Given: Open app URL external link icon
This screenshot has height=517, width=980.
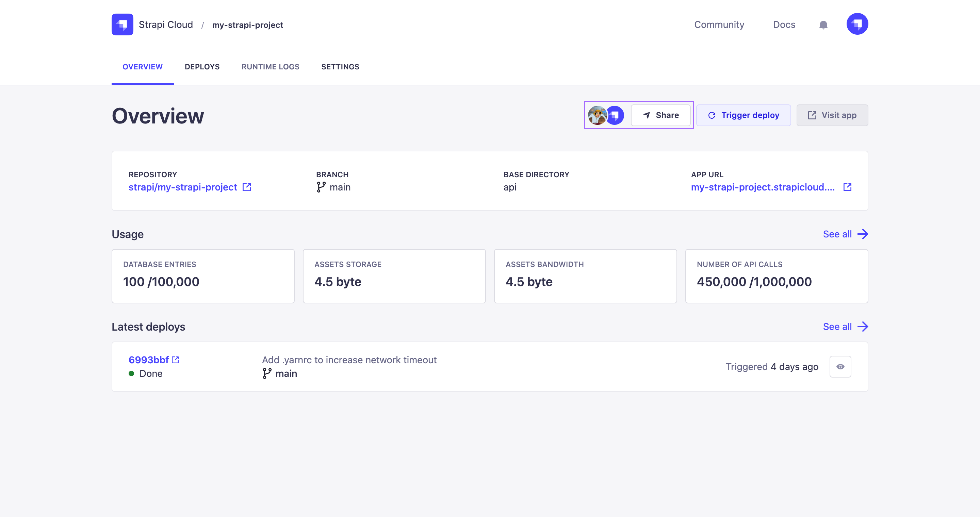Looking at the screenshot, I should (x=847, y=187).
